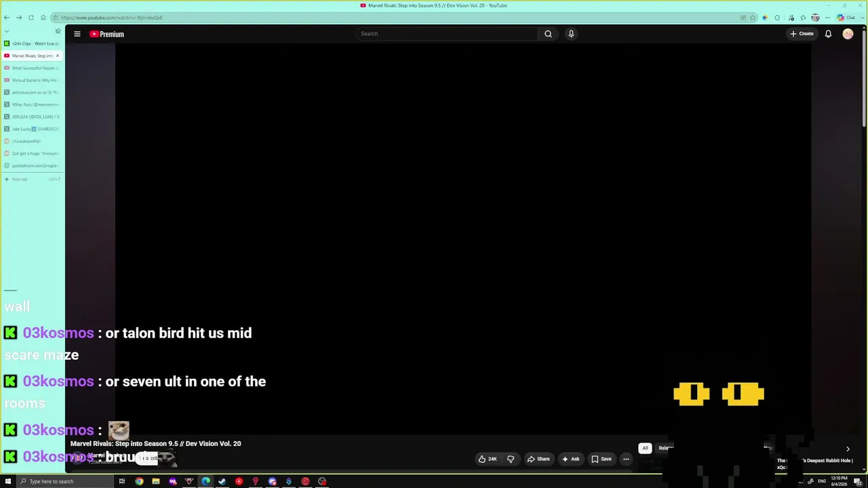Open the Copilot Chat button

[x=846, y=18]
